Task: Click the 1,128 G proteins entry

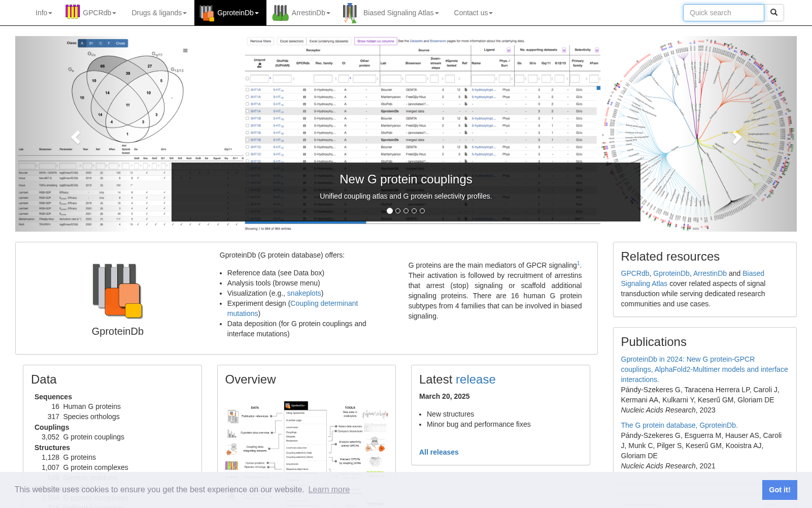Action: [x=69, y=457]
